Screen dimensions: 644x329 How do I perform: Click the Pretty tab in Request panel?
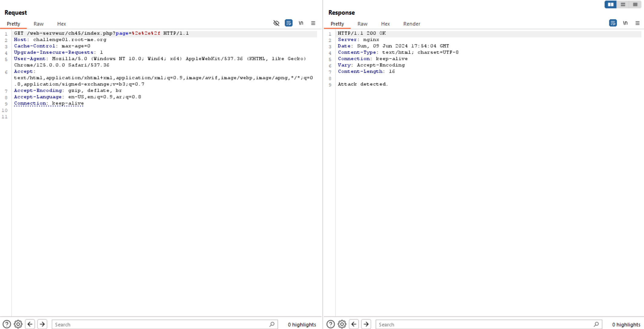[13, 23]
